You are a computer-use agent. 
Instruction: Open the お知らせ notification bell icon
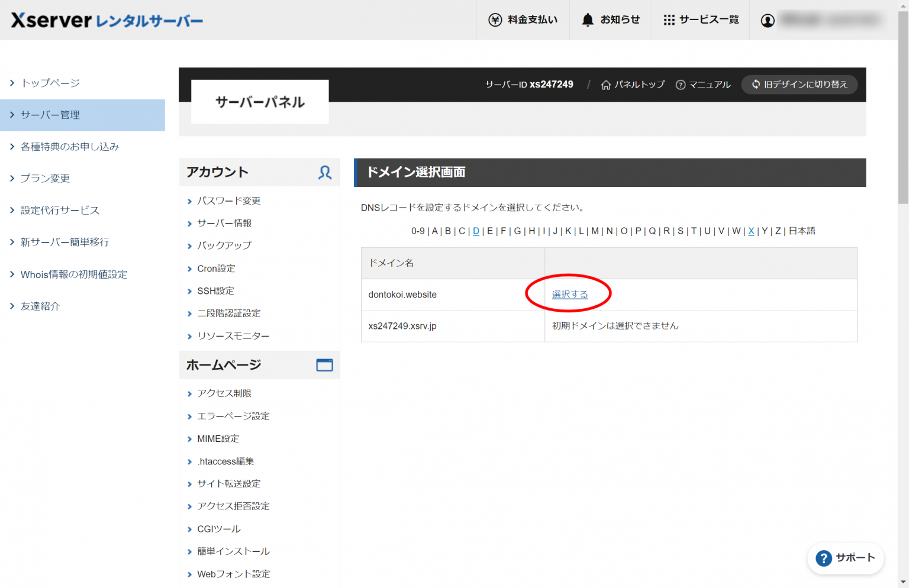point(588,19)
